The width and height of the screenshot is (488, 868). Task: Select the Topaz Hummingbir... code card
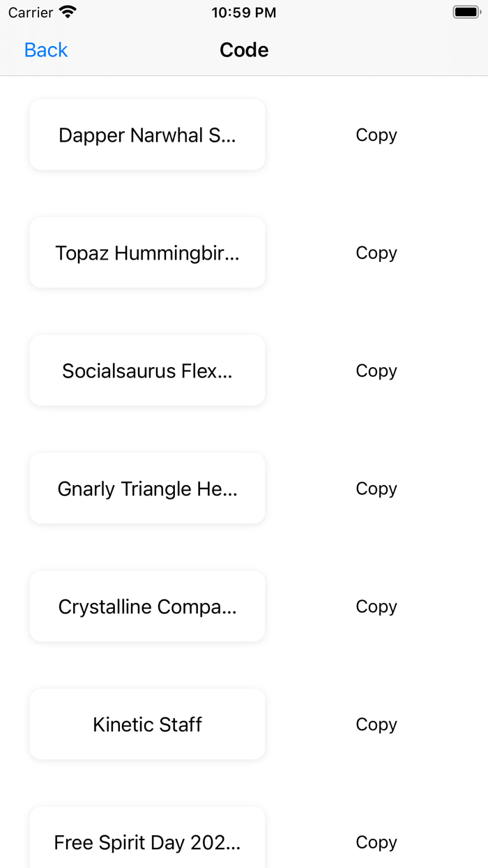click(x=146, y=253)
